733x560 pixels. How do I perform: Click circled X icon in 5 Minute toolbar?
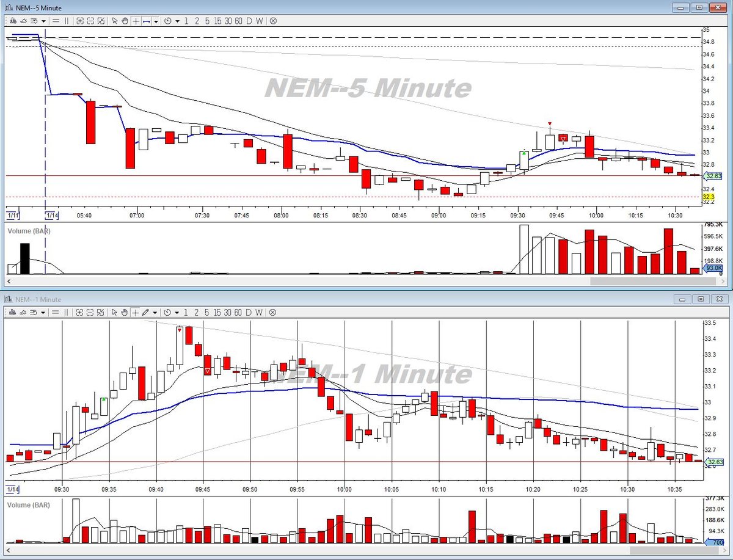click(272, 21)
